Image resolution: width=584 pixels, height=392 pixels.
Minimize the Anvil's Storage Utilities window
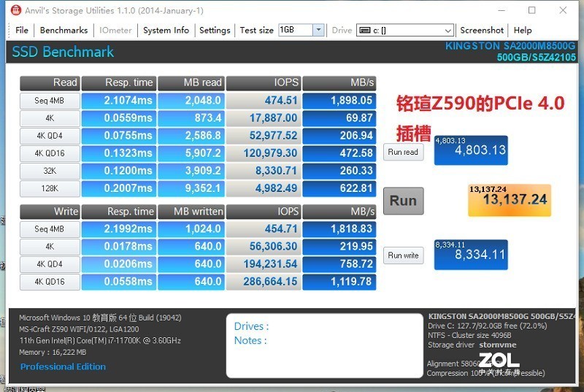tap(502, 10)
